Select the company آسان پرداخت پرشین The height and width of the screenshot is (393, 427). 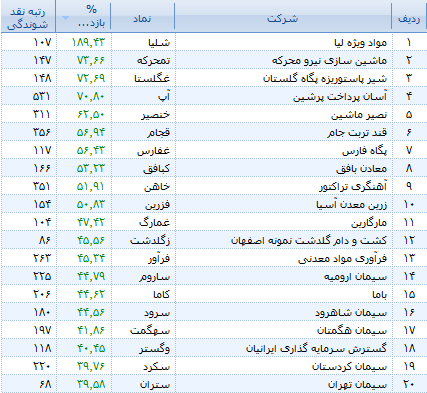click(340, 97)
